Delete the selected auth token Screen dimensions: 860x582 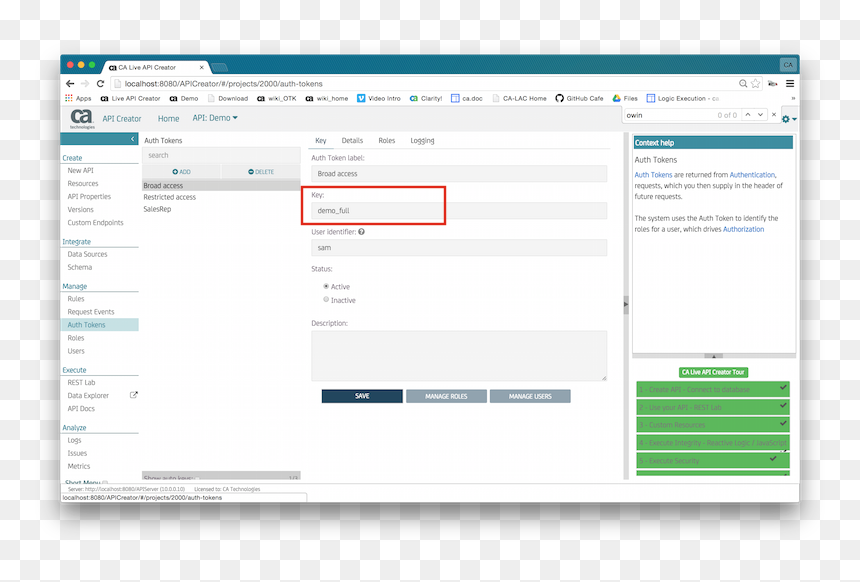click(261, 172)
